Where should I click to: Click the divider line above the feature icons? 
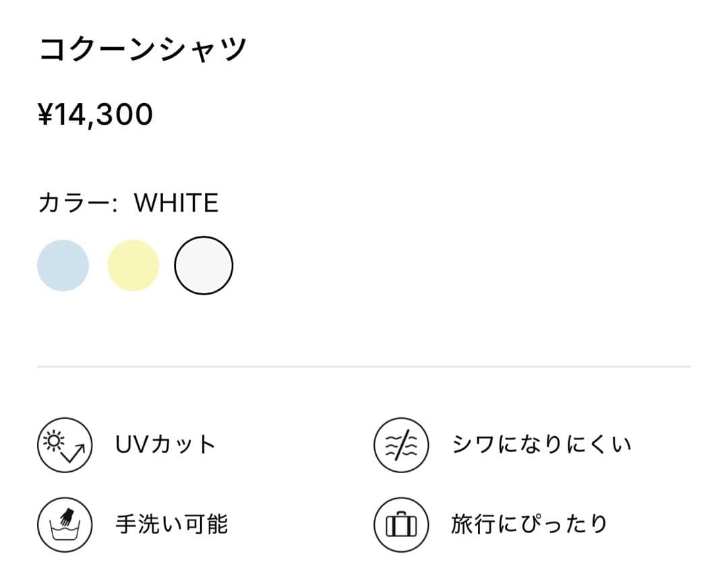[364, 365]
